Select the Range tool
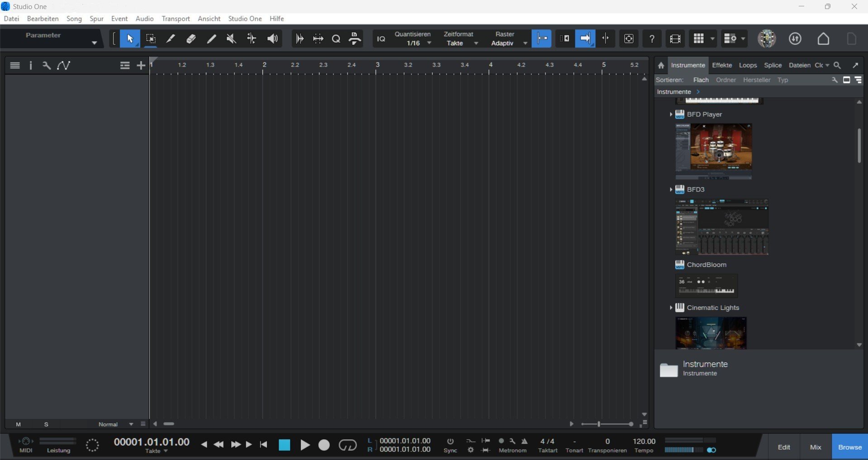 pos(151,39)
